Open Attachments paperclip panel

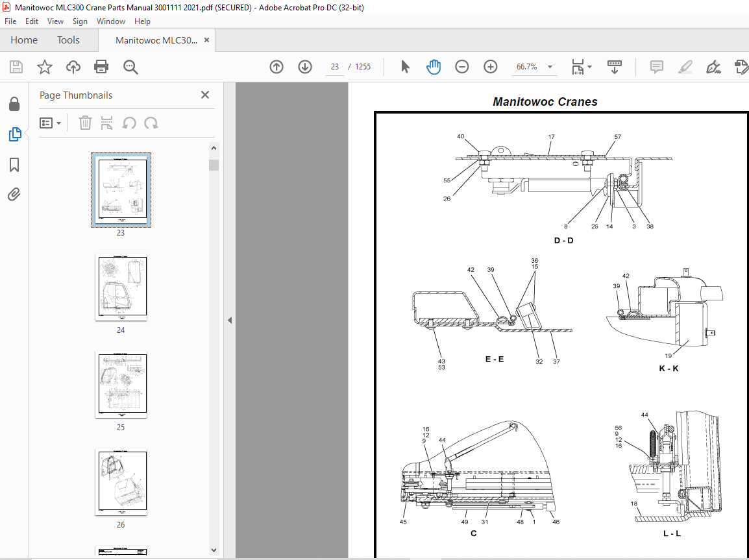(14, 195)
